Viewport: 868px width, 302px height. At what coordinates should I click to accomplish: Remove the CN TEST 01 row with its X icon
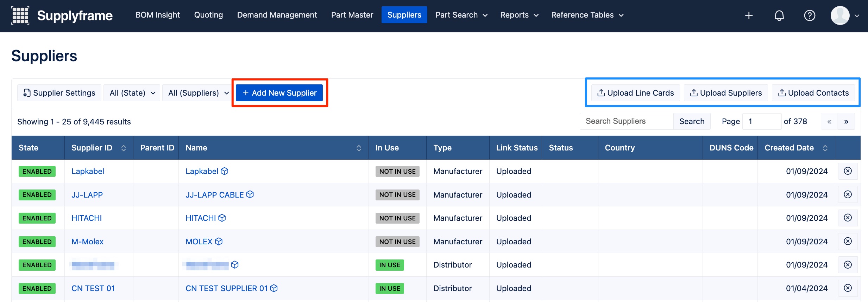coord(848,288)
